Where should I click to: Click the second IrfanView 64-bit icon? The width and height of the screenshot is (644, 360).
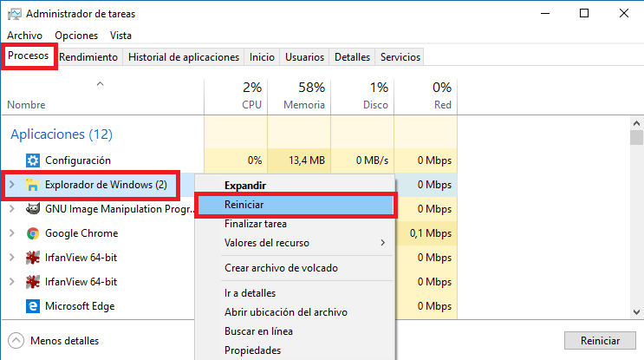point(33,282)
